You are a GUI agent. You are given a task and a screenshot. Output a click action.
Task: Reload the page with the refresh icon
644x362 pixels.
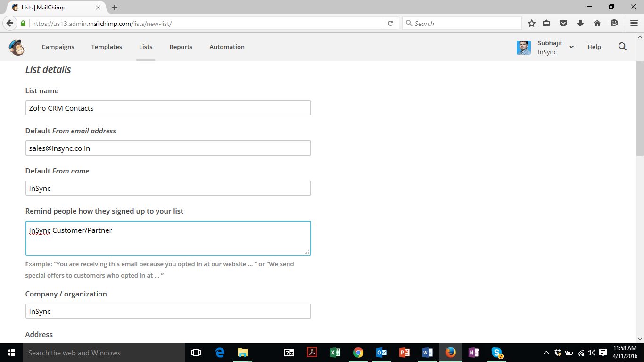pos(390,23)
